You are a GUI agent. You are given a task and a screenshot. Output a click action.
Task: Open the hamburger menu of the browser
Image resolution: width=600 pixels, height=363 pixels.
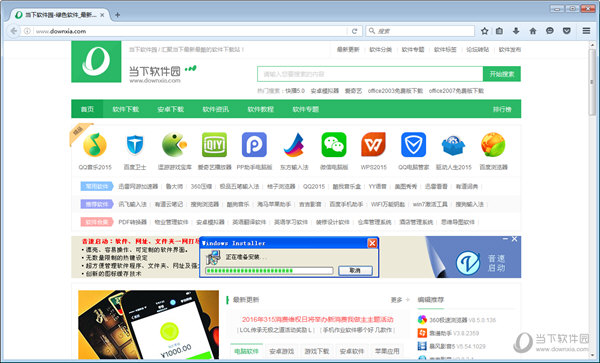(x=586, y=31)
